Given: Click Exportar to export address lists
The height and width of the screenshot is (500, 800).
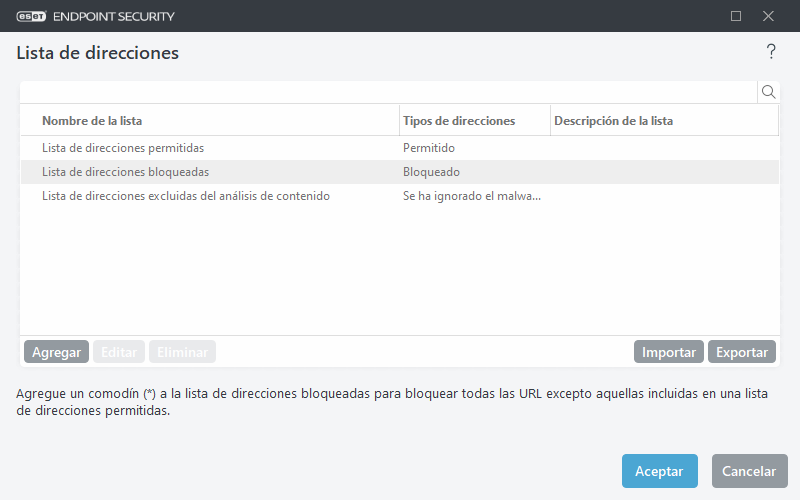Looking at the screenshot, I should click(x=742, y=352).
